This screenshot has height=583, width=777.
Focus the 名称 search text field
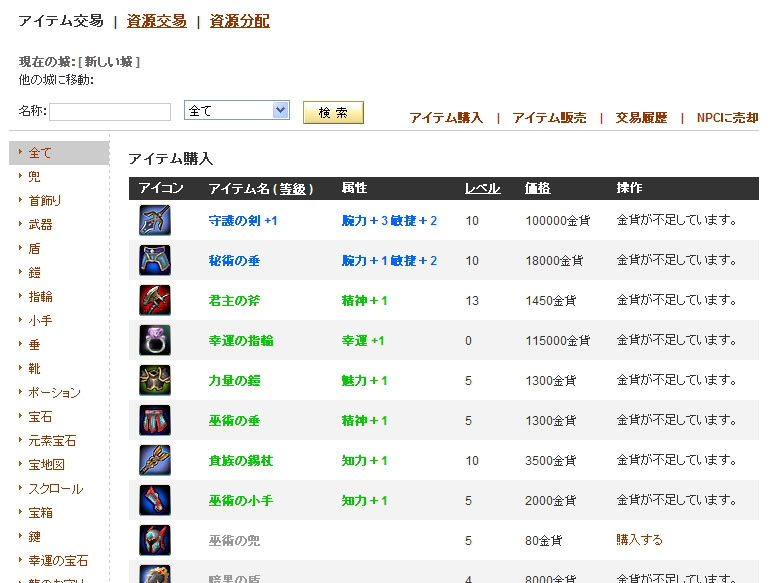(x=110, y=112)
